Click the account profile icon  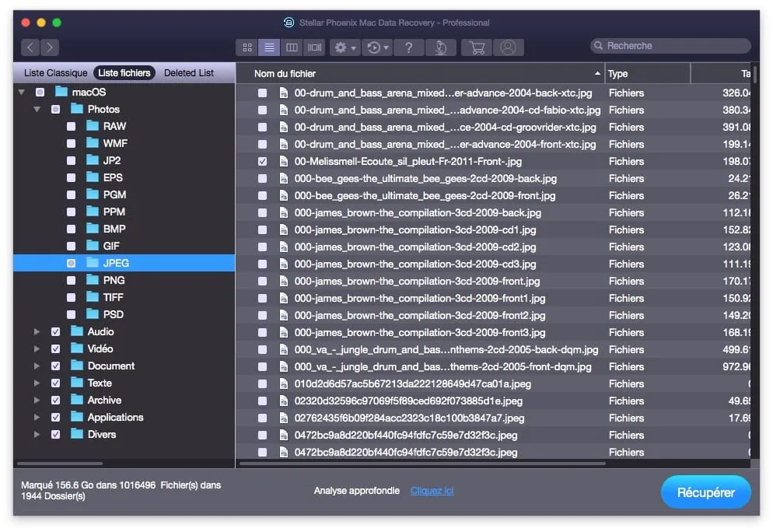[x=509, y=47]
